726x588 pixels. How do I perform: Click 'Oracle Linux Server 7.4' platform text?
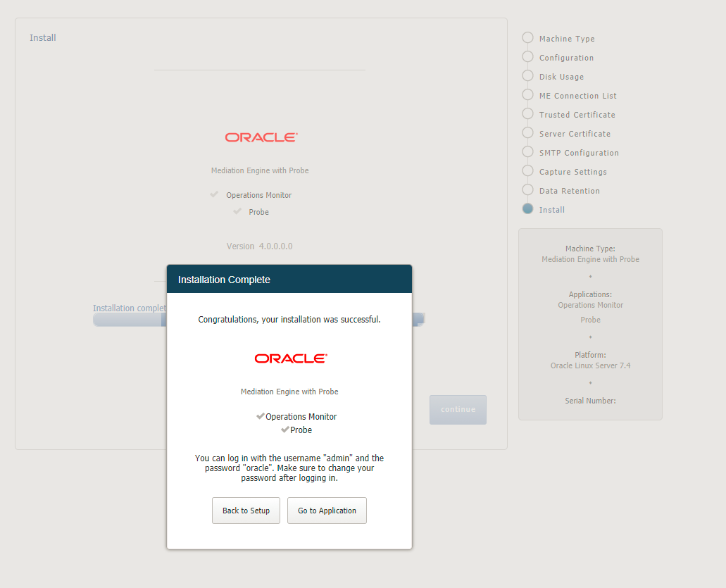pos(590,365)
